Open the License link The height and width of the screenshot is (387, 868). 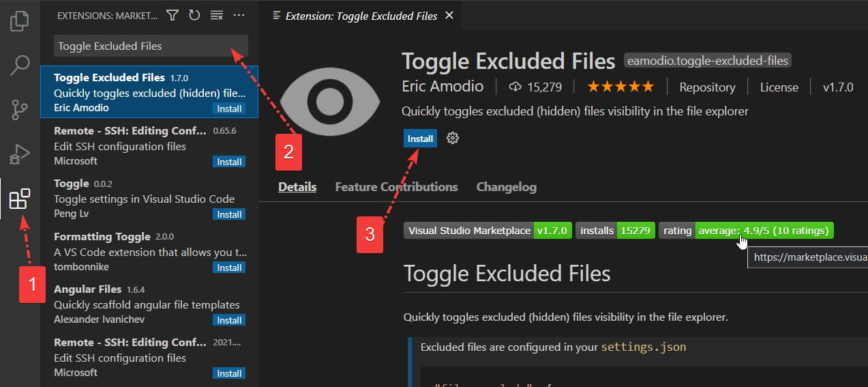coord(779,87)
